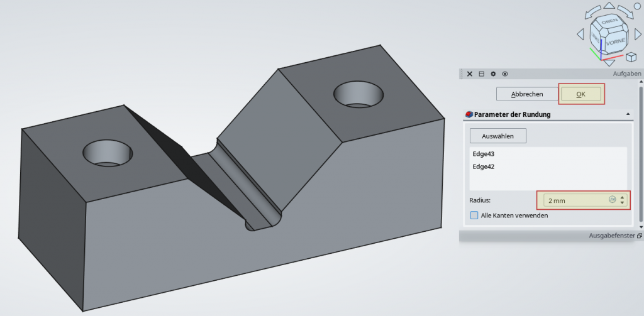Click the small cube view-mode icon
The height and width of the screenshot is (316, 644).
tap(631, 57)
